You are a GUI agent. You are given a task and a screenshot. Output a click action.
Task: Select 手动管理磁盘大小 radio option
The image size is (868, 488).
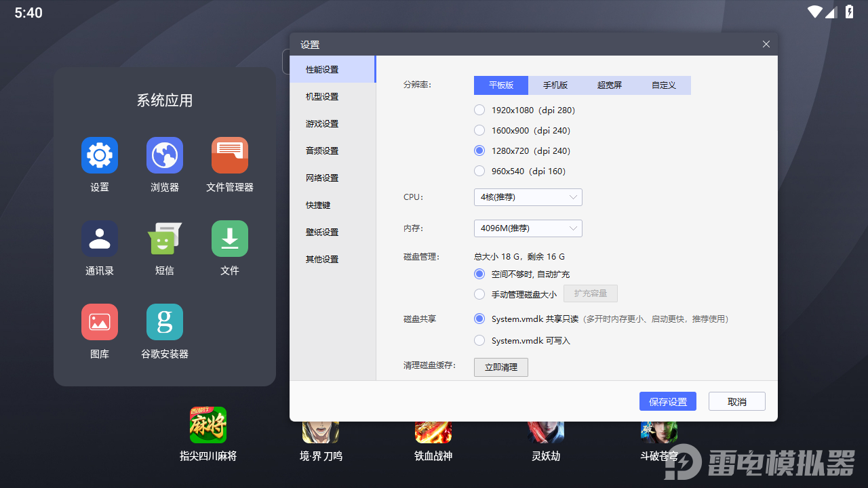(479, 294)
